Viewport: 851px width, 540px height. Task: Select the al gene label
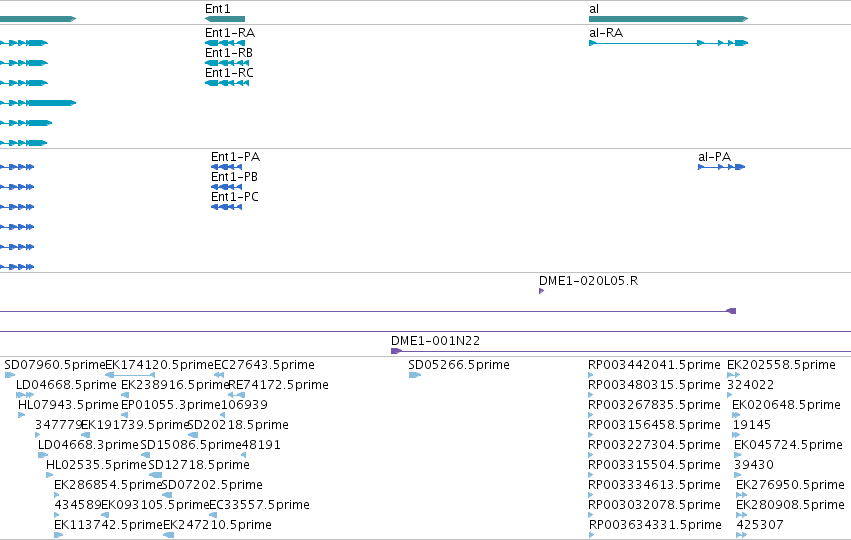coord(594,9)
